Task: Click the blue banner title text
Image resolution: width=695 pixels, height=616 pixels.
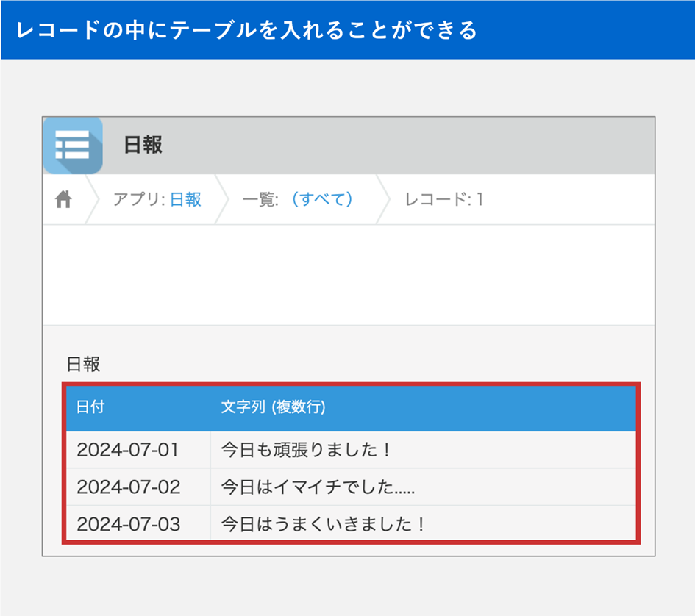Action: coord(246,30)
